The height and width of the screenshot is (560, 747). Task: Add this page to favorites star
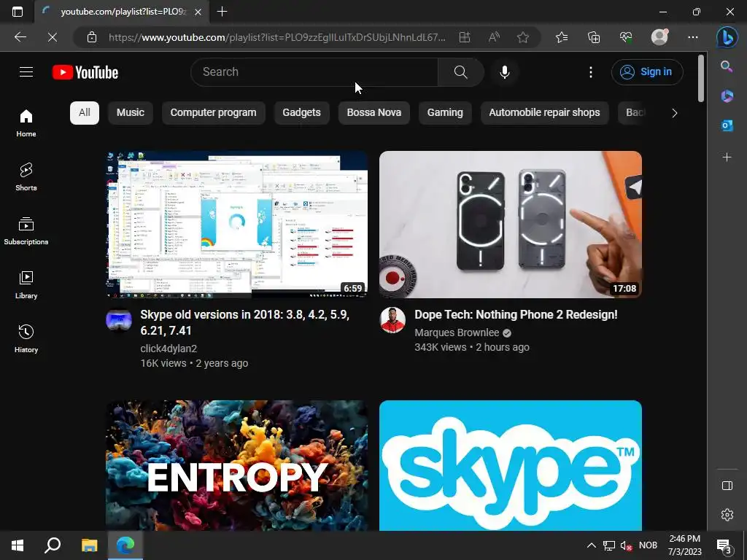[523, 37]
